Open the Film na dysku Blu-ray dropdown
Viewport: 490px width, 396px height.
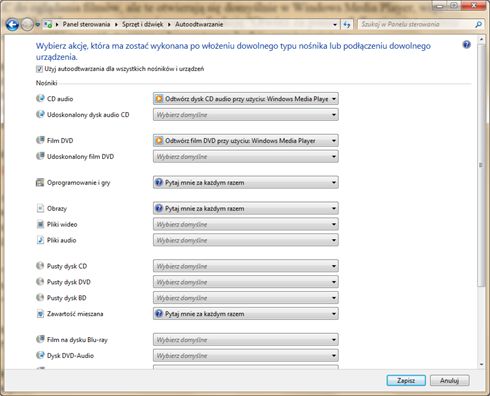pos(246,340)
